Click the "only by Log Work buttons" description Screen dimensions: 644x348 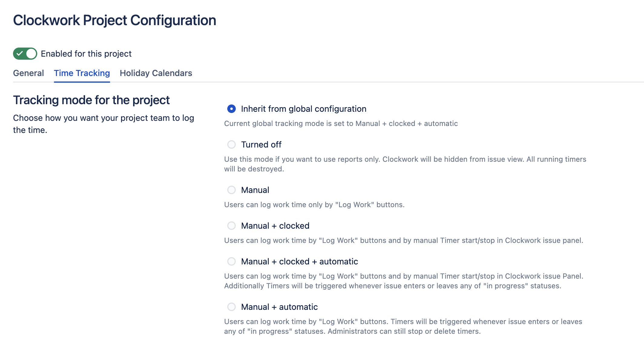314,205
